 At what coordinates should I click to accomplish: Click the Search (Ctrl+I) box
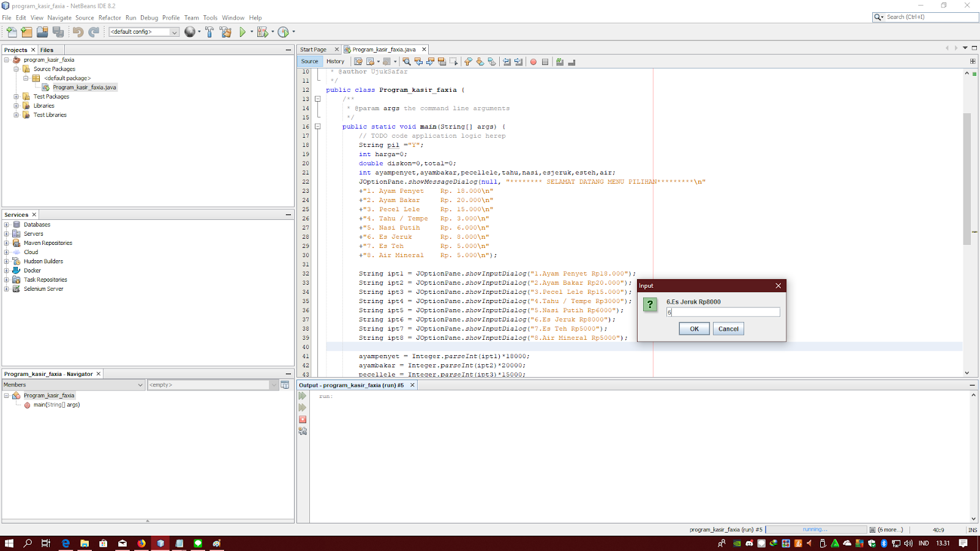click(925, 17)
